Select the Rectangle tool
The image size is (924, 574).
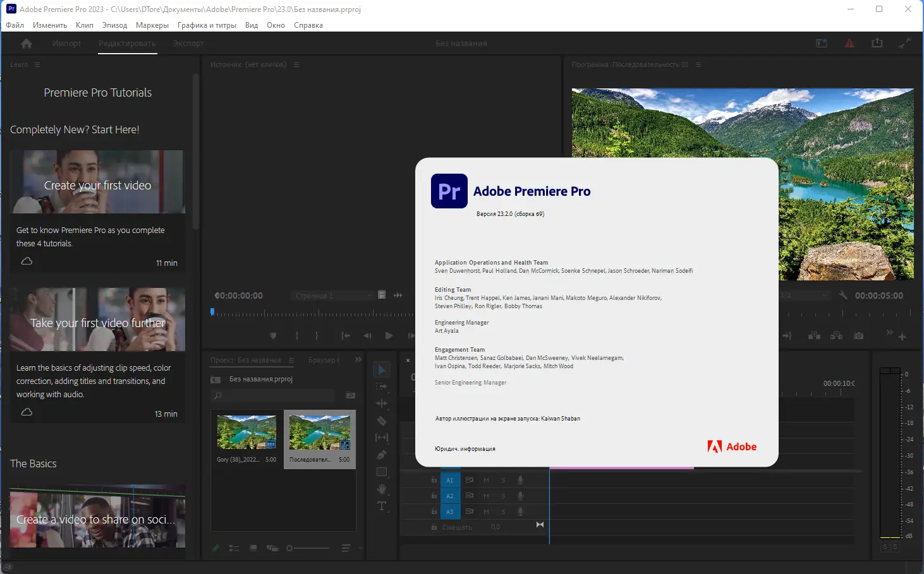point(382,472)
